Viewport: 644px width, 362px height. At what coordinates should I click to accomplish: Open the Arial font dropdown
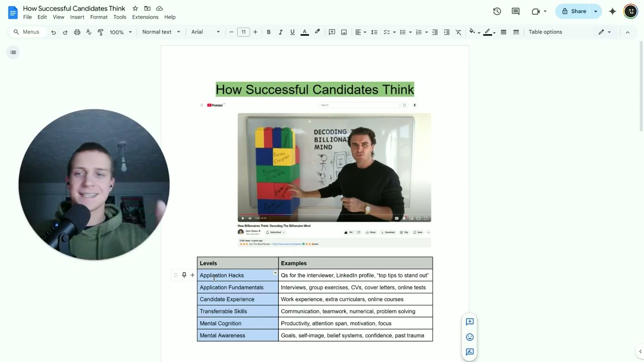click(x=205, y=32)
